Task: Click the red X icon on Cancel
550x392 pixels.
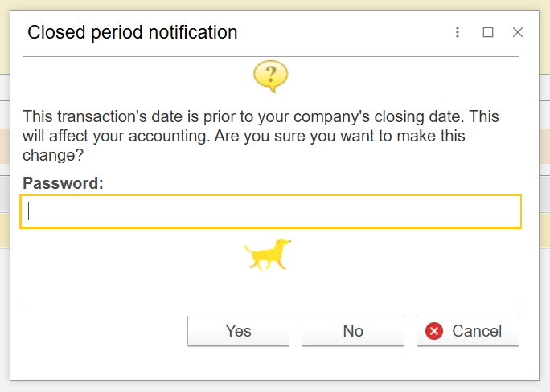Action: click(x=434, y=331)
